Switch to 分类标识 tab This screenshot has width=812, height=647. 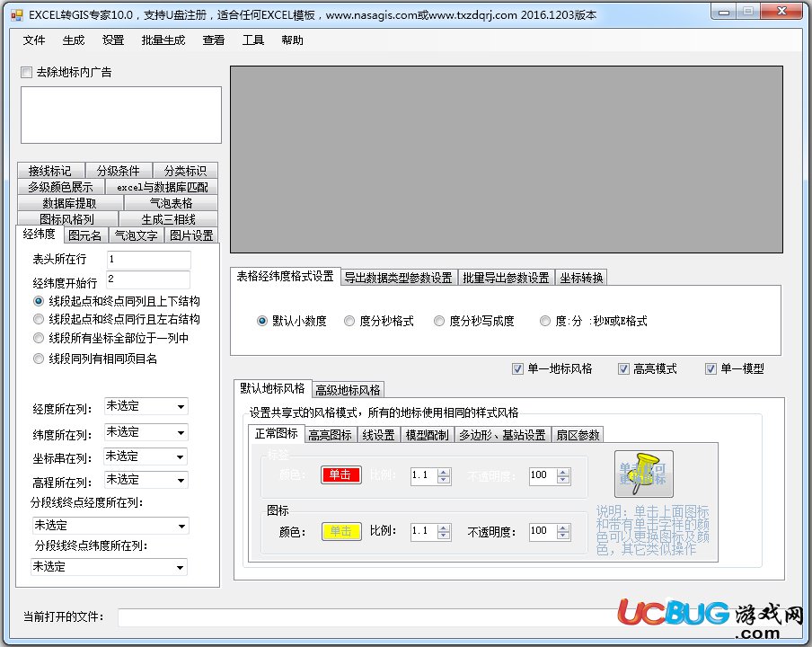pos(185,171)
